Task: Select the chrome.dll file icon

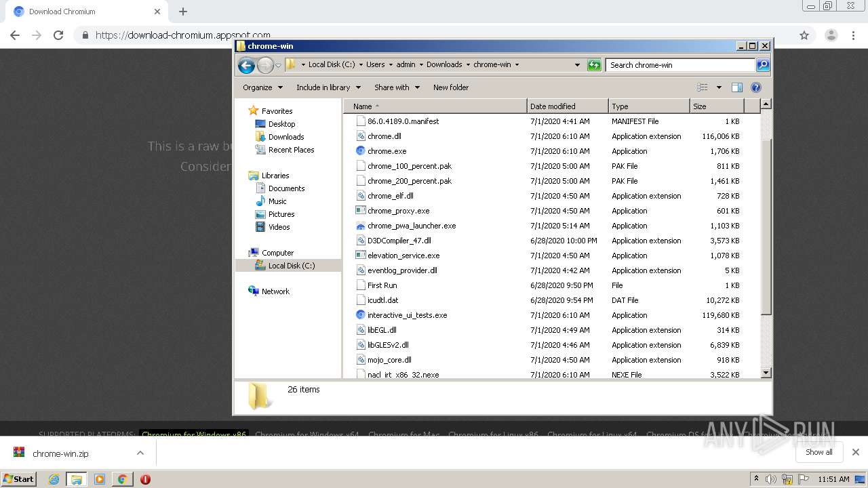Action: click(361, 136)
